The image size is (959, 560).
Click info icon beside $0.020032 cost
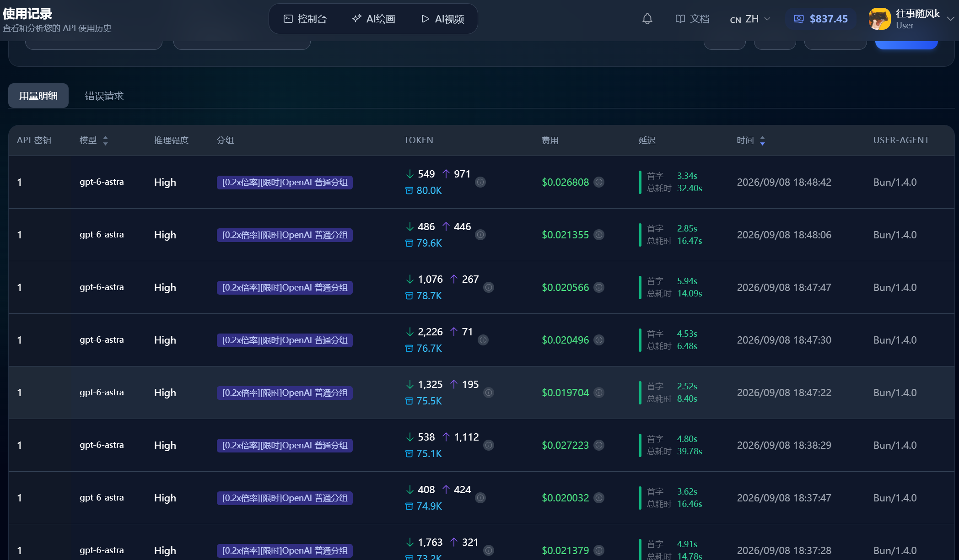(x=599, y=498)
